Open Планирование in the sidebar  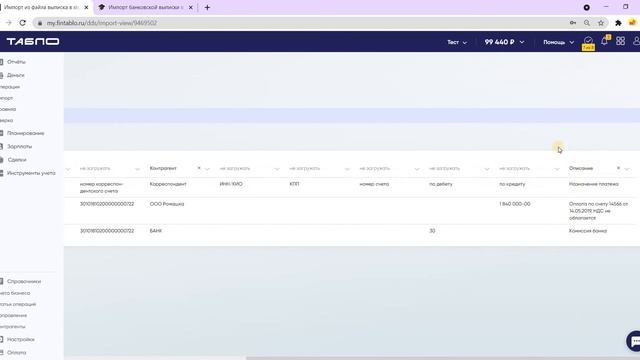25,133
